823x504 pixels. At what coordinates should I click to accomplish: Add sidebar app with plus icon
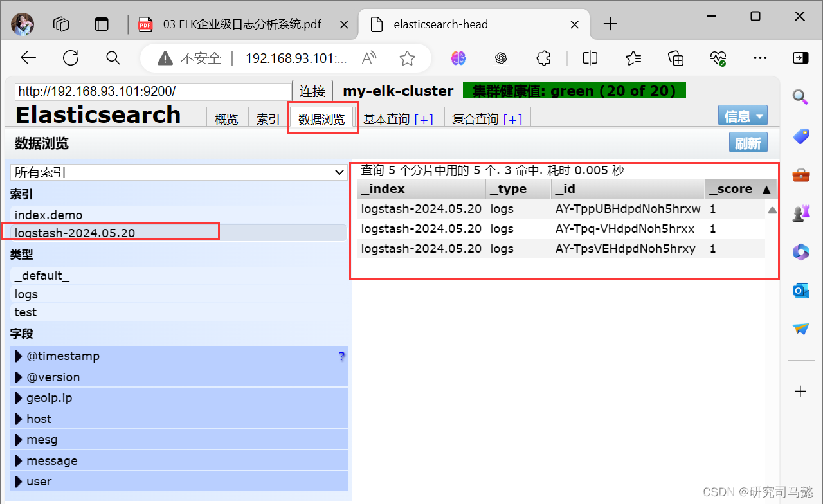coord(800,391)
